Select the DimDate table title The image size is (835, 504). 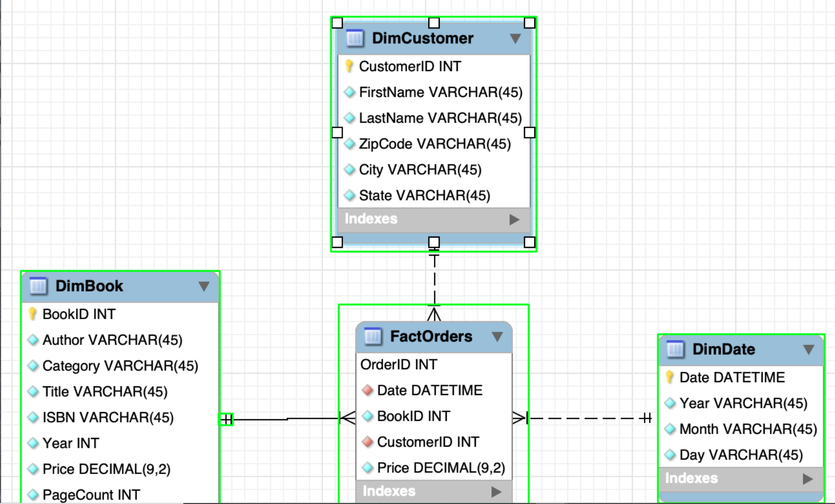723,350
